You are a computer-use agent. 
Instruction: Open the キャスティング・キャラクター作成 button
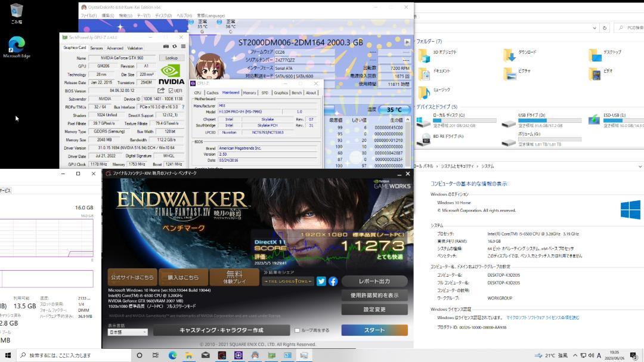pyautogui.click(x=221, y=330)
